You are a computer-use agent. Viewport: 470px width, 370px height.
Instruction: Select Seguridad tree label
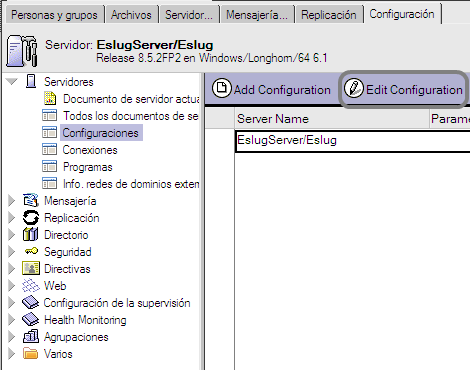click(68, 252)
